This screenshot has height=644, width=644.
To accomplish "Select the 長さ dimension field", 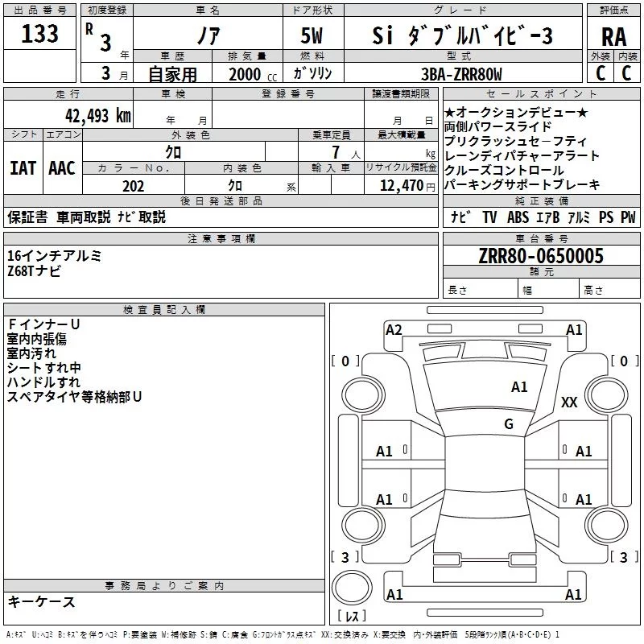I will pos(481,290).
